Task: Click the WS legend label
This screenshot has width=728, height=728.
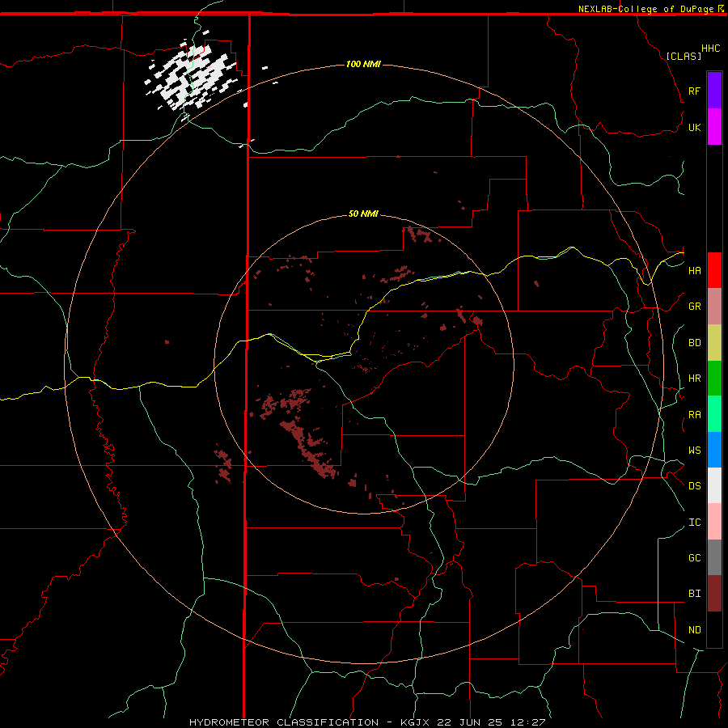Action: tap(694, 451)
